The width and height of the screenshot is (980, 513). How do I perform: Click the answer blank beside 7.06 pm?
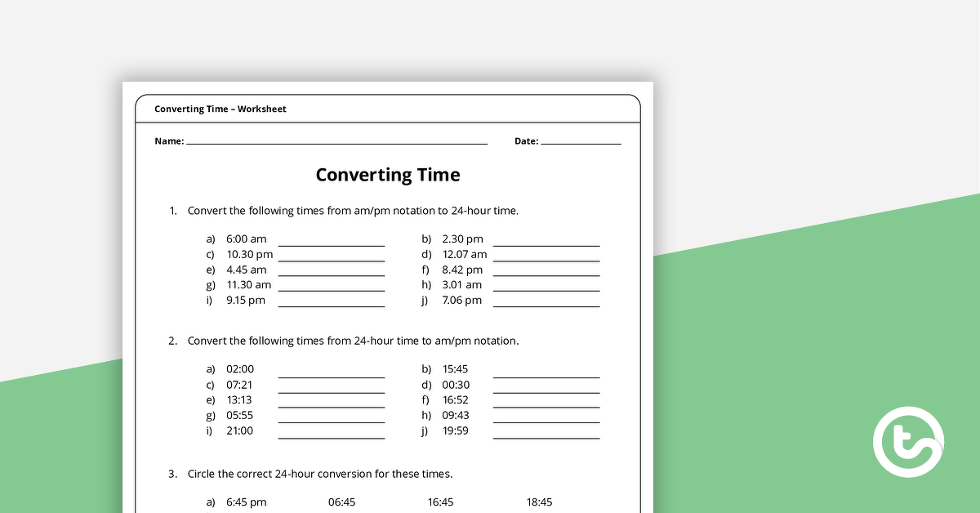tap(546, 304)
